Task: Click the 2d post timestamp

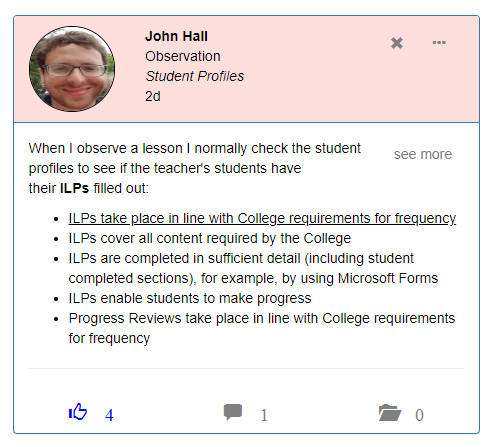Action: coord(153,96)
